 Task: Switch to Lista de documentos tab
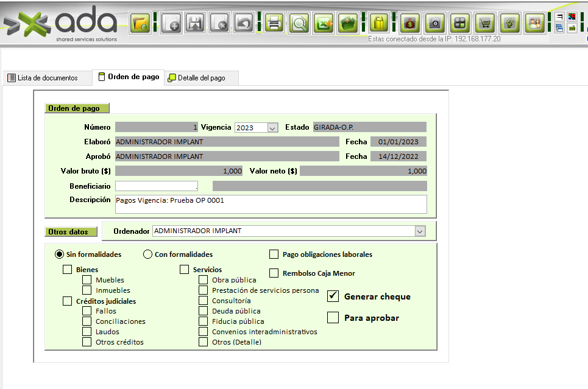43,78
